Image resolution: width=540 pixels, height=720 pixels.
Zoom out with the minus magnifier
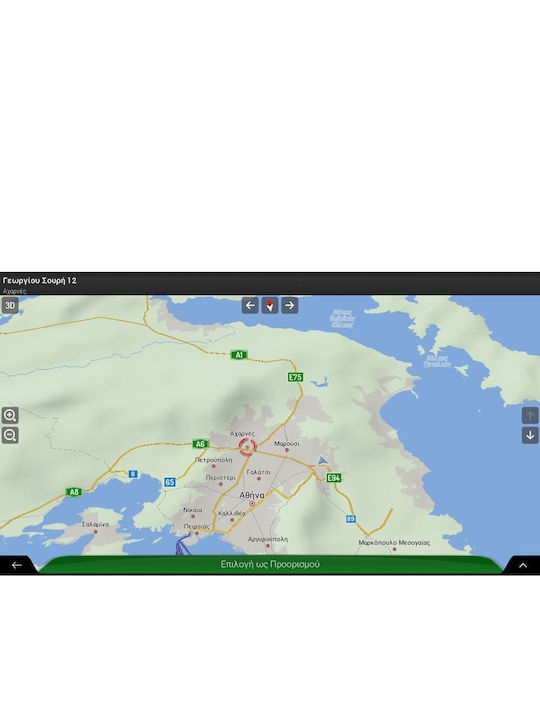10,435
